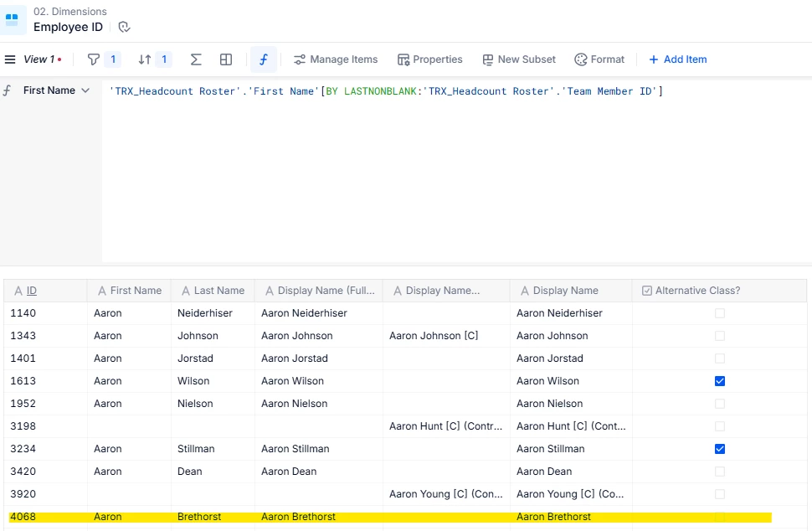
Task: Click the Jorstad last name cell
Action: (213, 358)
